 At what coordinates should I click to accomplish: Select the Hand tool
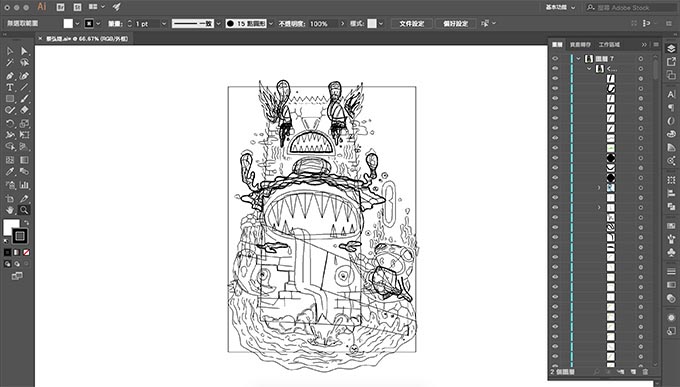pos(10,210)
